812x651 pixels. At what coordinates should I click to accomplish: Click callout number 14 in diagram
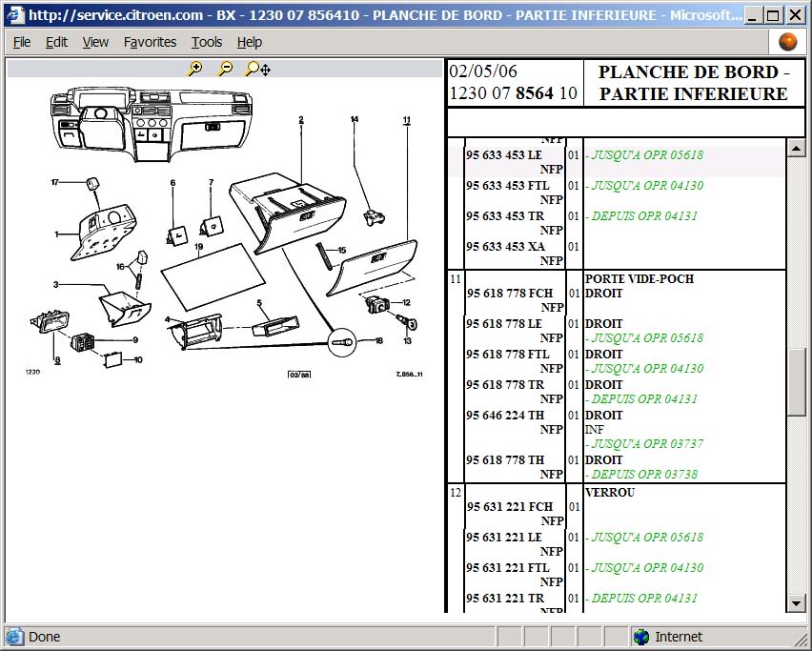pos(355,119)
